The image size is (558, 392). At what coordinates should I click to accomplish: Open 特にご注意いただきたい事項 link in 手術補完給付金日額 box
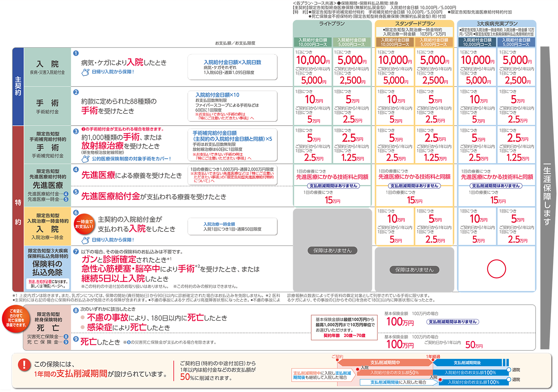(224, 158)
